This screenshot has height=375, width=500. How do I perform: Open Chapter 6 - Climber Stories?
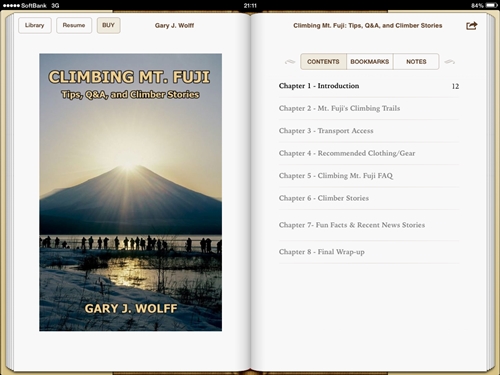tap(369, 198)
